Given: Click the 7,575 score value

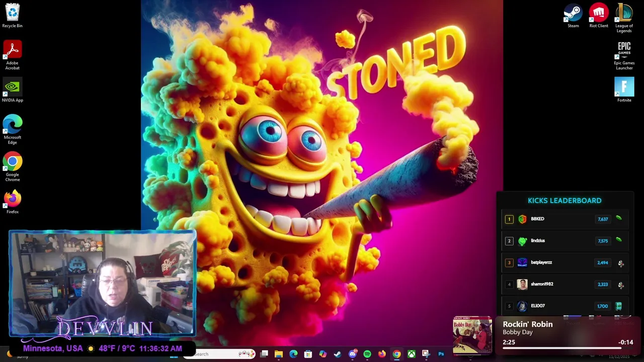Looking at the screenshot, I should click(603, 241).
